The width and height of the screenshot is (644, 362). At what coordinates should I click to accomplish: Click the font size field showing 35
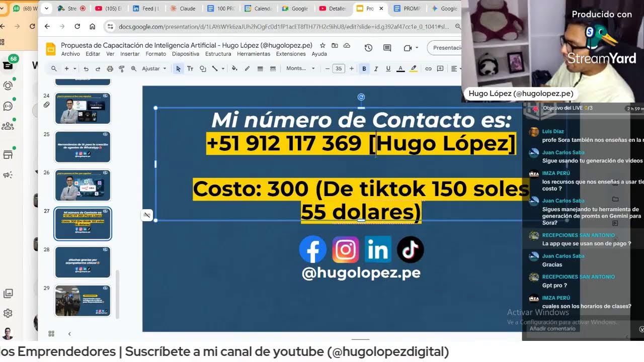coord(339,68)
